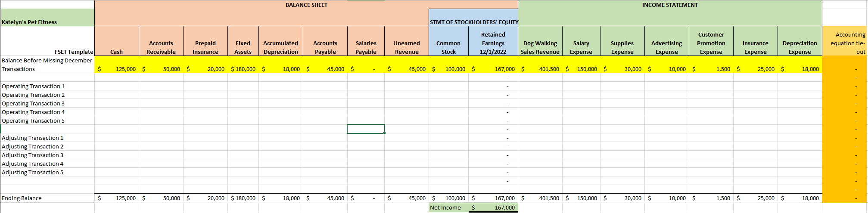Click the Net Income 167,000 value cell
The height and width of the screenshot is (213, 868).
pos(493,207)
